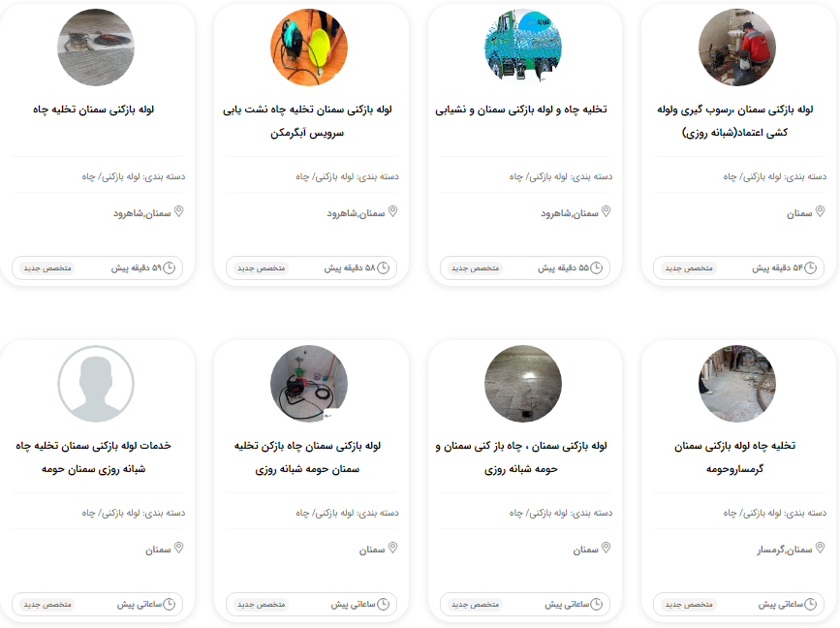This screenshot has width=840, height=628.
Task: Click green tanker truck thumbnail
Action: point(523,47)
